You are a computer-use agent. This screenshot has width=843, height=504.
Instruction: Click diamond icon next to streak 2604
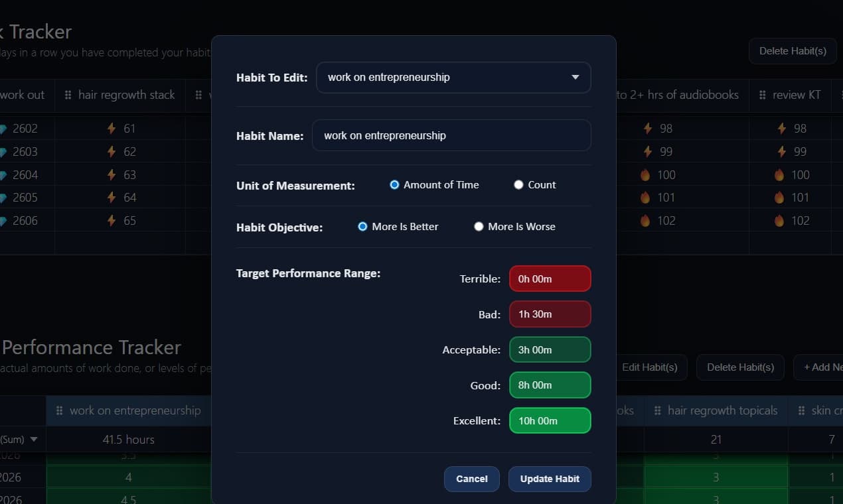click(3, 175)
